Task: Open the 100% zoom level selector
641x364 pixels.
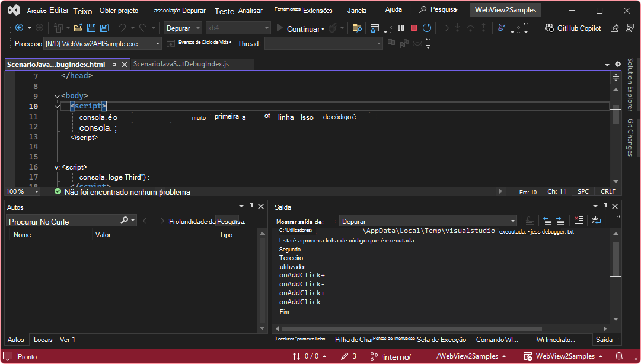Action: pos(22,191)
